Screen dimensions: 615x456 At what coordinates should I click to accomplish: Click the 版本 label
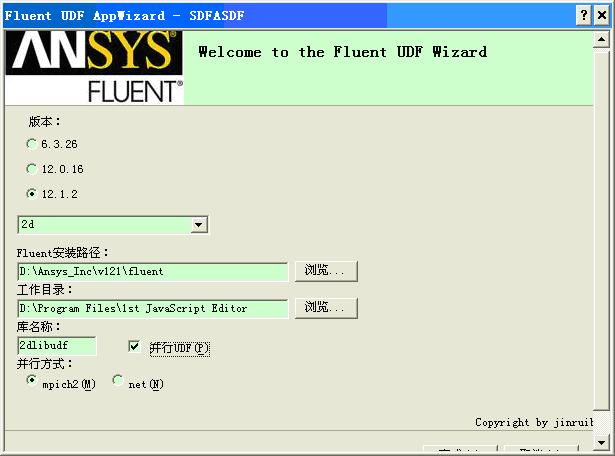tap(44, 122)
